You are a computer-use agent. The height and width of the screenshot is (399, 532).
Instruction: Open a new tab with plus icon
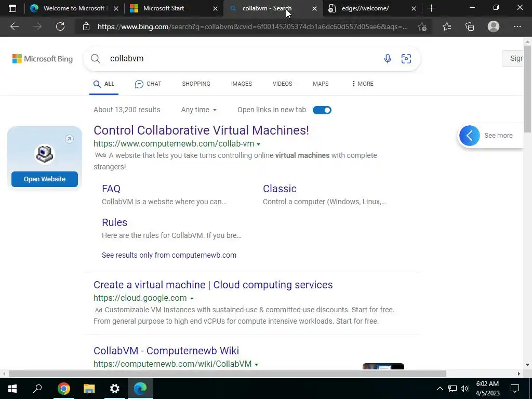click(431, 8)
